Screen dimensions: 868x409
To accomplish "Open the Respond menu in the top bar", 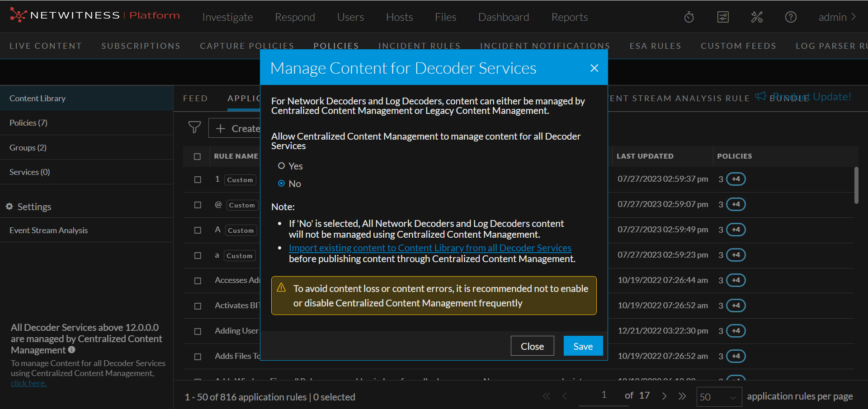I will [295, 17].
